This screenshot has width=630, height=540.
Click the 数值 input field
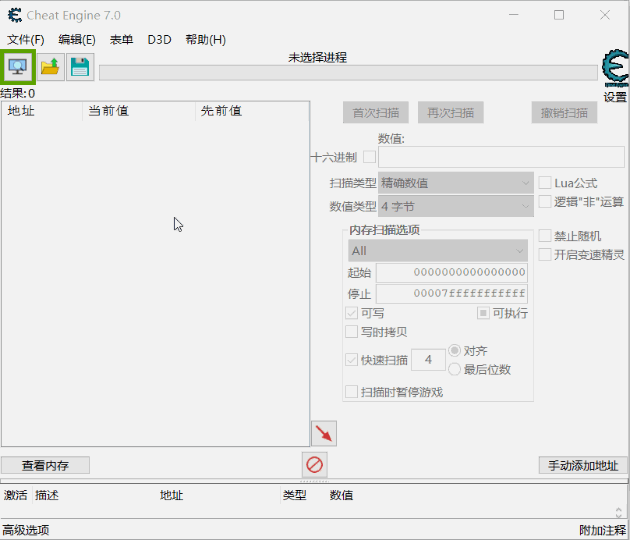click(x=501, y=157)
